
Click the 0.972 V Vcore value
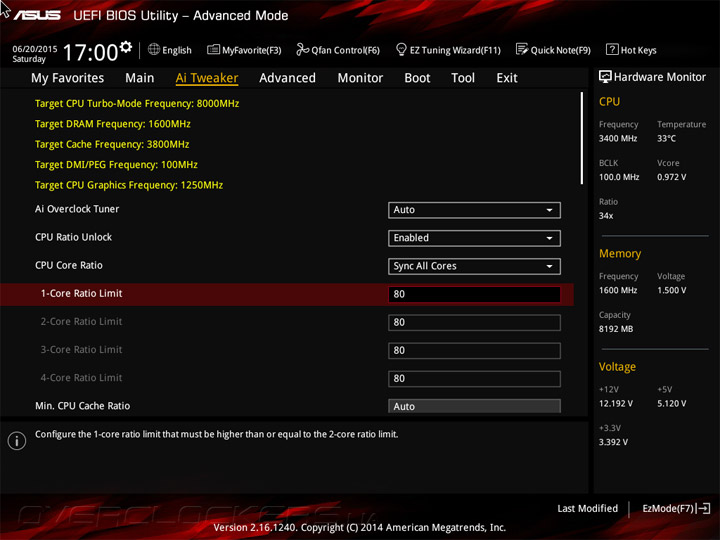coord(671,177)
